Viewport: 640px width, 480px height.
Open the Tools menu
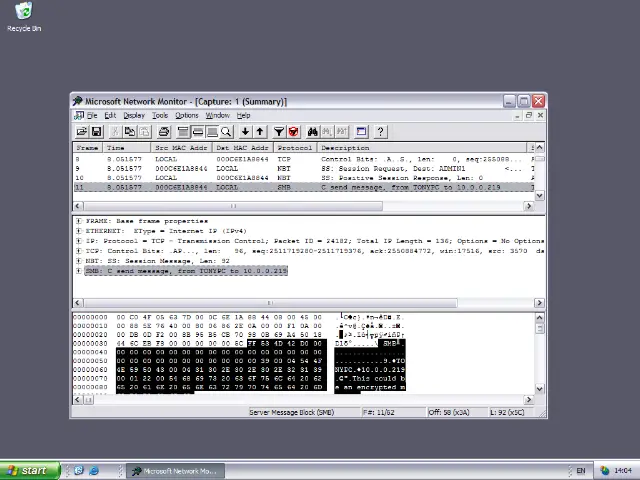160,116
